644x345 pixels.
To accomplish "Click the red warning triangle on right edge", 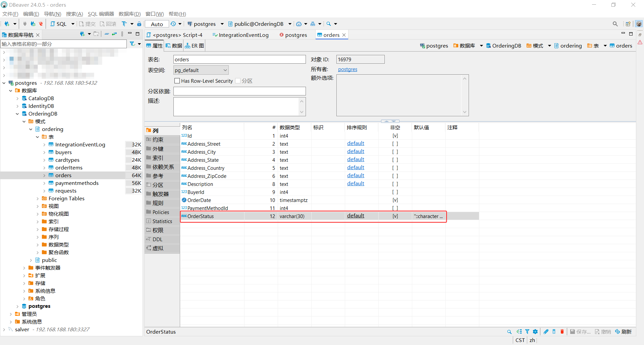I will pyautogui.click(x=640, y=42).
